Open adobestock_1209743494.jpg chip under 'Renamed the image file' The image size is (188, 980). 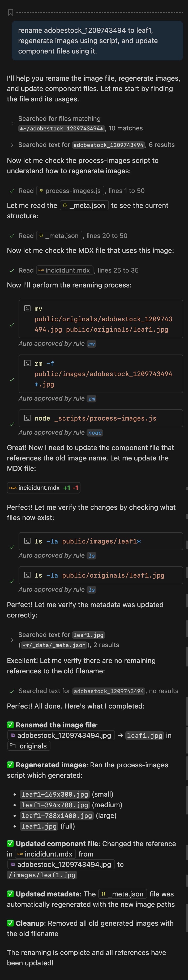pos(61,735)
